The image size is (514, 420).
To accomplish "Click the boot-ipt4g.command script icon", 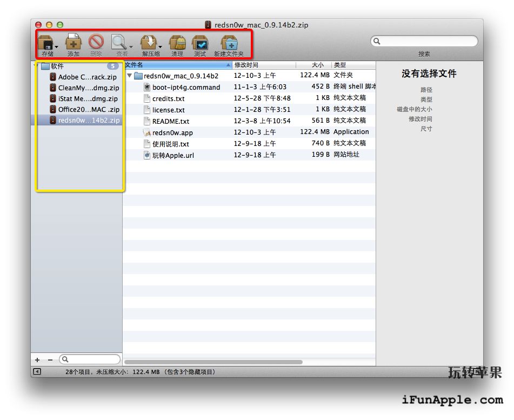I will 147,87.
